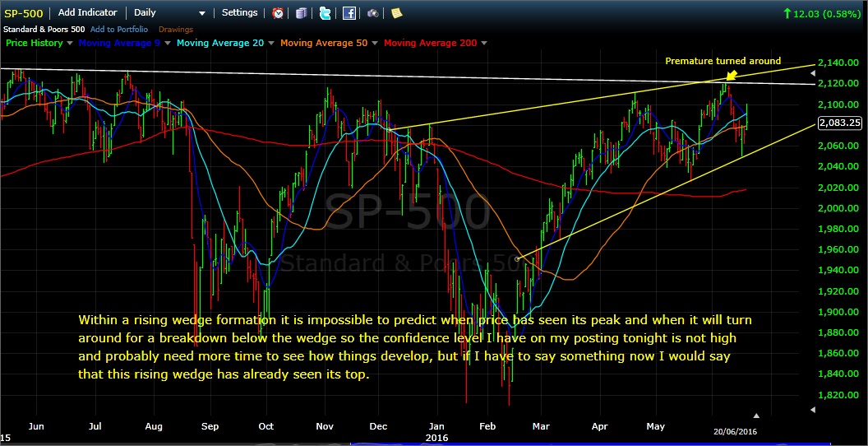
Task: Click the 2,140.00 price axis label
Action: (x=840, y=63)
